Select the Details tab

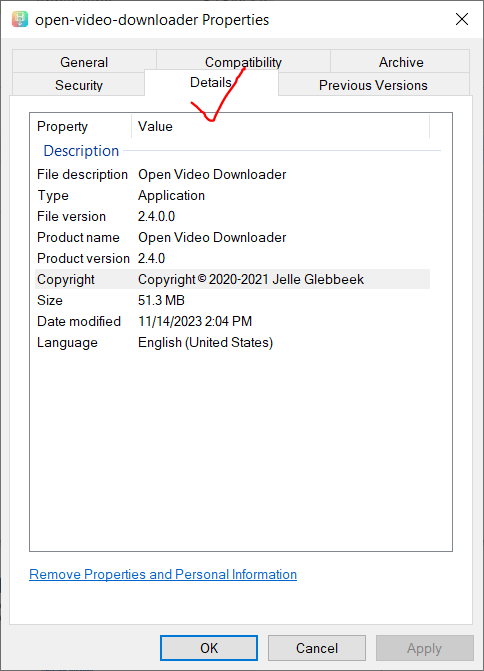pos(211,83)
